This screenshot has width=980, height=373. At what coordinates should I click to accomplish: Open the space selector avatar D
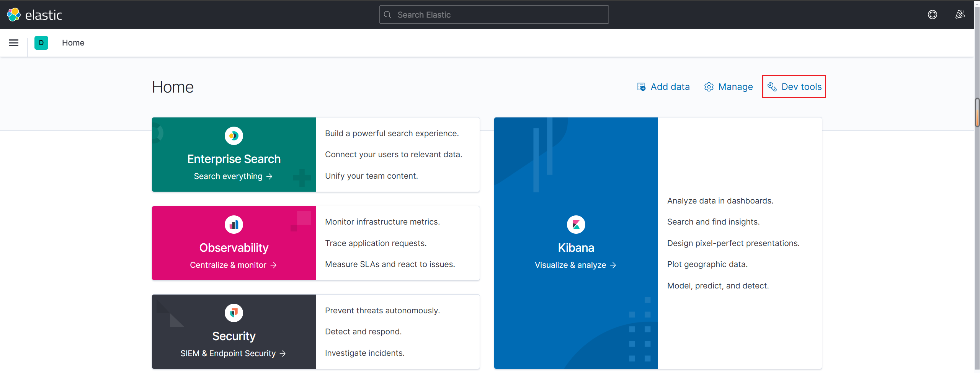(x=41, y=43)
